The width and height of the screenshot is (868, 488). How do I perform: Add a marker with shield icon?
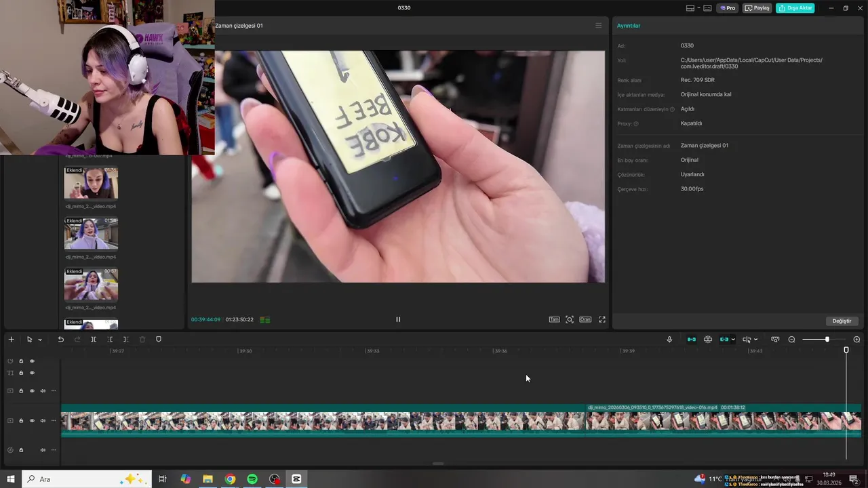click(x=159, y=340)
